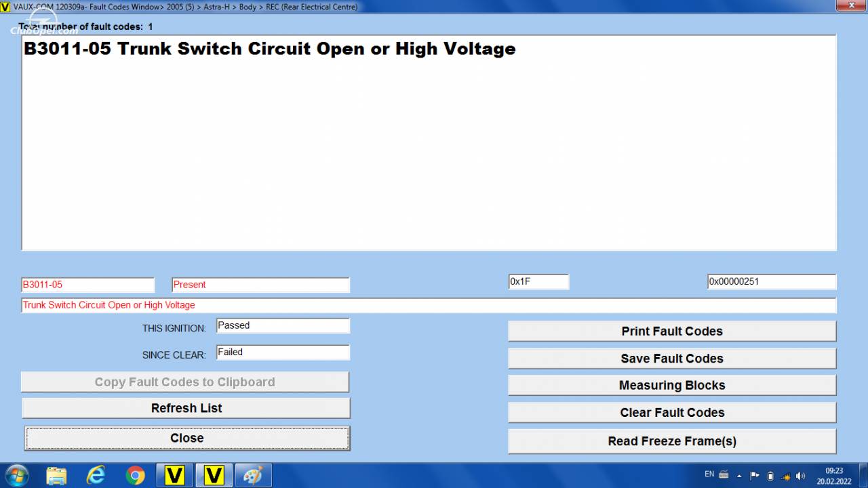868x488 pixels.
Task: Open the volume speaker icon
Action: (801, 476)
